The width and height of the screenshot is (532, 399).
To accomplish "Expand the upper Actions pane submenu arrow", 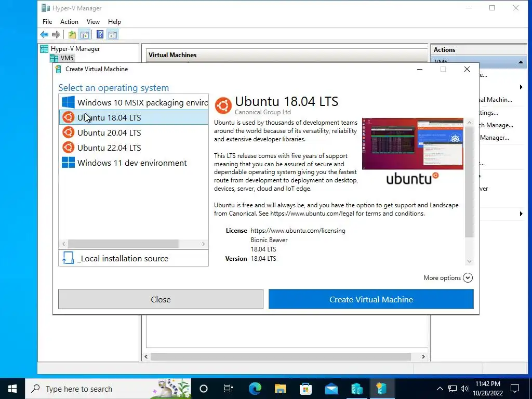I will (521, 87).
